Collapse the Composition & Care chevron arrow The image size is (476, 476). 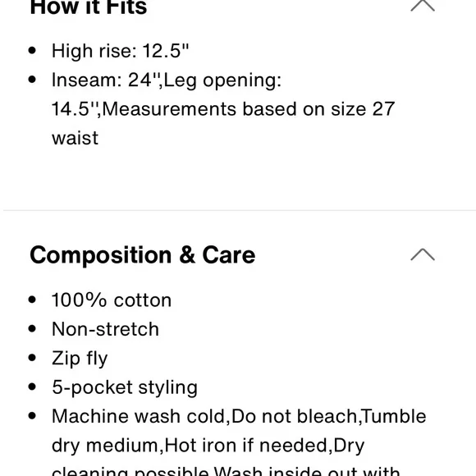point(423,254)
